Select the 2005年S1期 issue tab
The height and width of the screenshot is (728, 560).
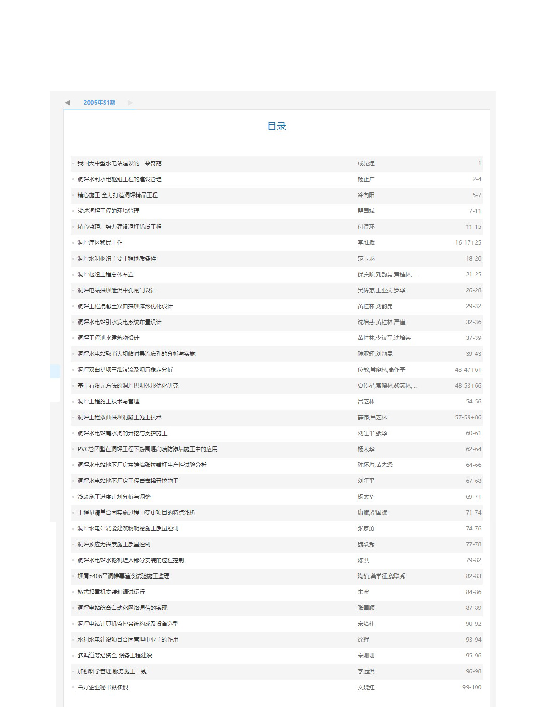pos(99,103)
